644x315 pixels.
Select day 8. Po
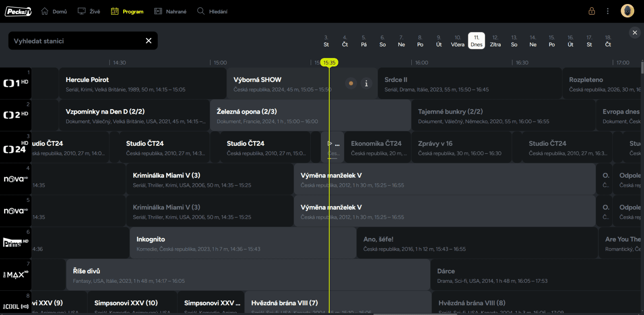420,41
